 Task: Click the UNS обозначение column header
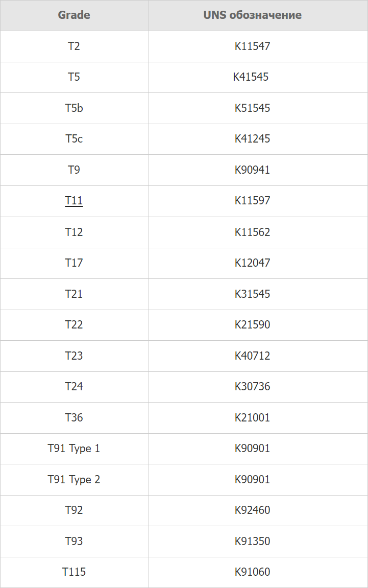tap(252, 15)
